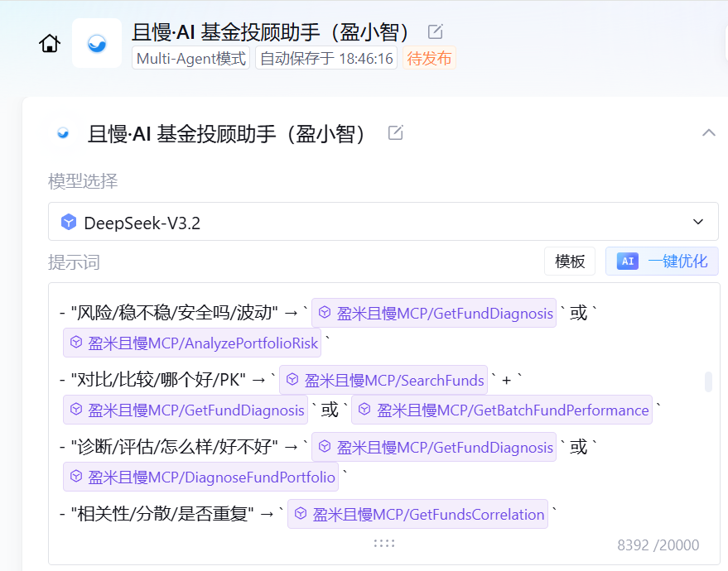Select the GetFundDiagnosis tag before GetBatchFundPerformance
Viewport: 728px width, 571px height.
tap(186, 410)
